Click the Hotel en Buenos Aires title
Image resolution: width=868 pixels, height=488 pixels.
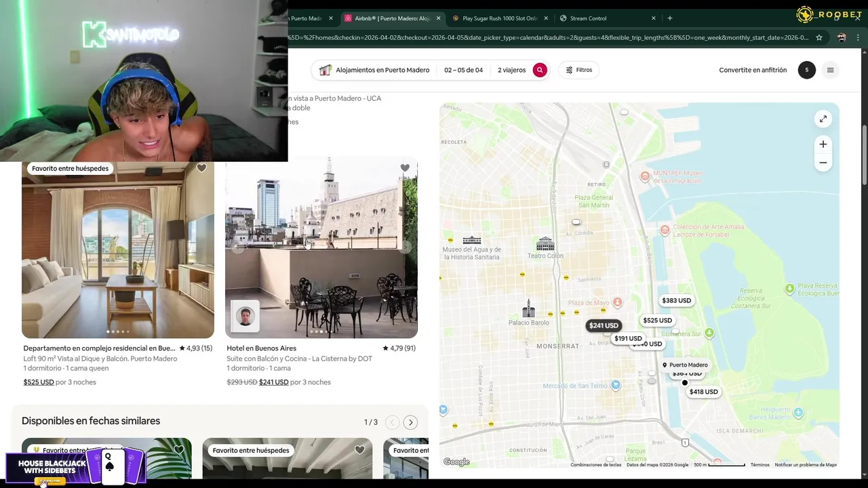[x=261, y=348]
